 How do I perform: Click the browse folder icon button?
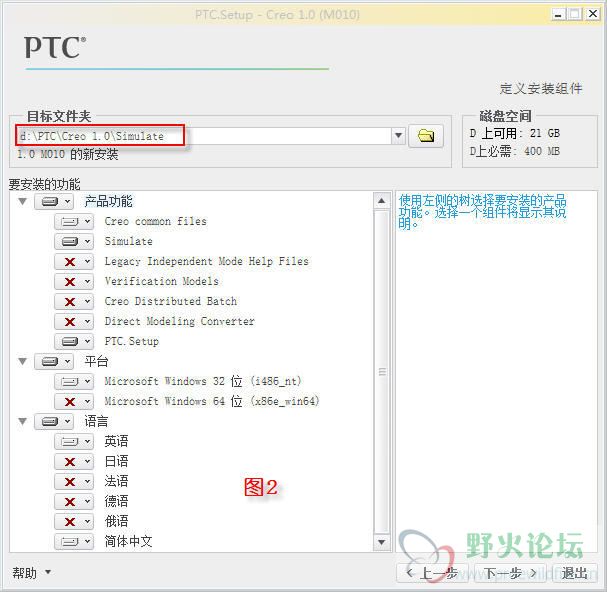coord(426,136)
